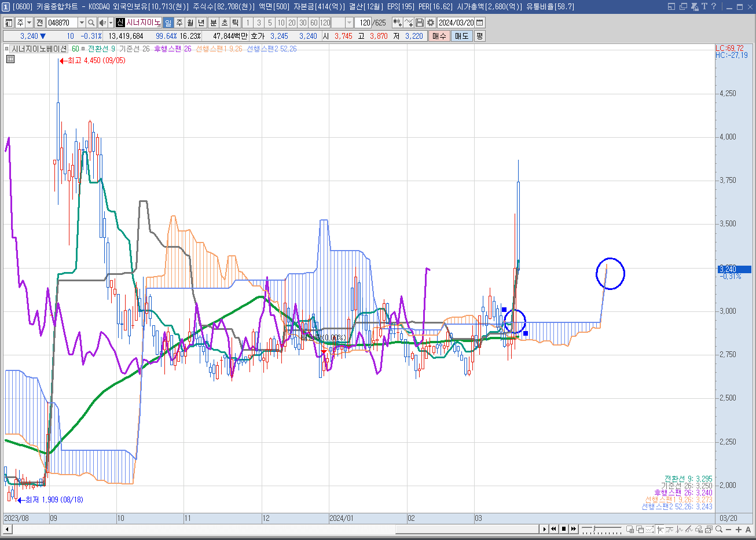Click the window-with-grid icon in bottom toolbar
The image size is (756, 540).
pyautogui.click(x=630, y=529)
